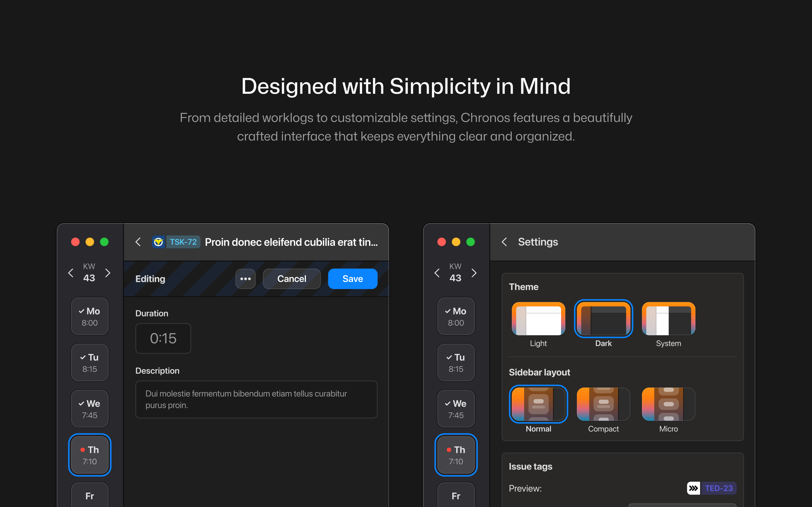This screenshot has height=507, width=812.
Task: Go back from the TSK-72 task view
Action: (x=138, y=242)
